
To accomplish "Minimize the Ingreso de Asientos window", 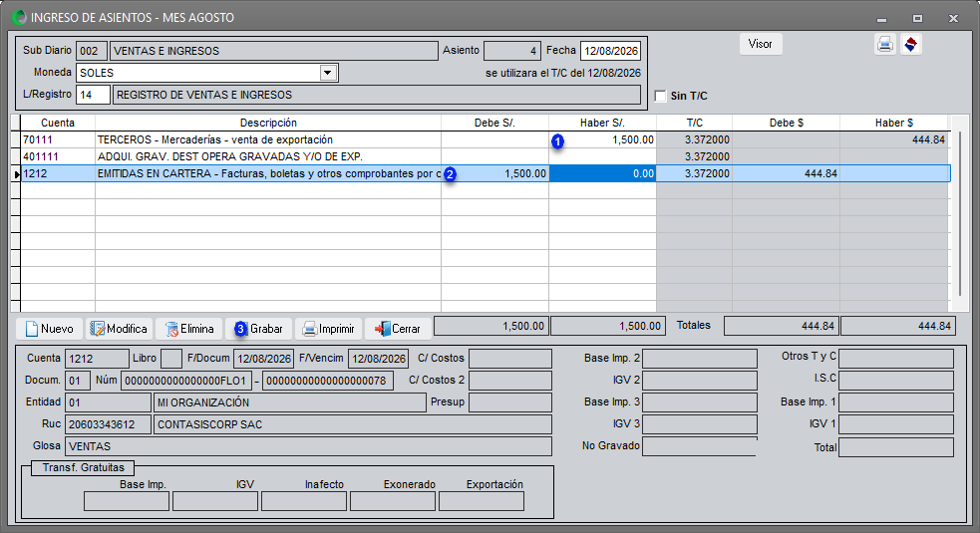I will pyautogui.click(x=882, y=19).
